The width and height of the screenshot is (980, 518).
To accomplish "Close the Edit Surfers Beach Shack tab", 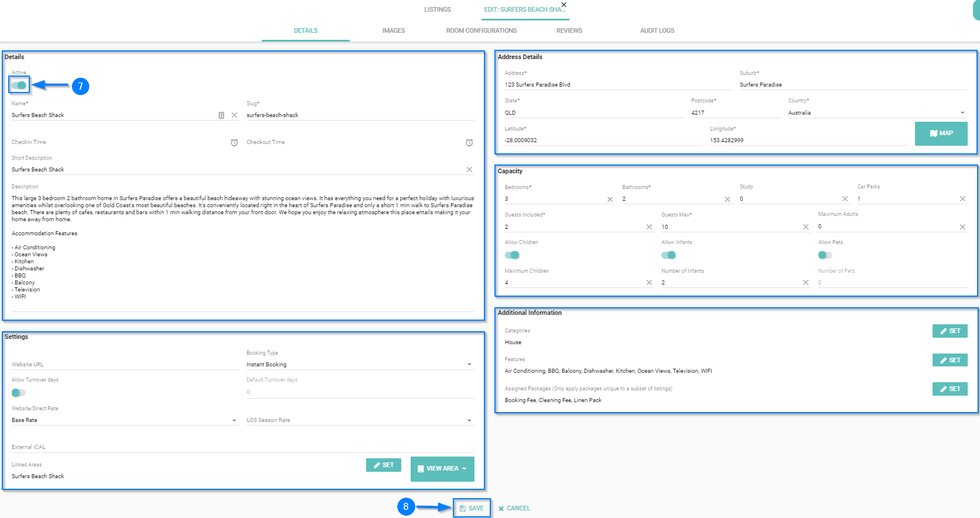I will [x=564, y=5].
